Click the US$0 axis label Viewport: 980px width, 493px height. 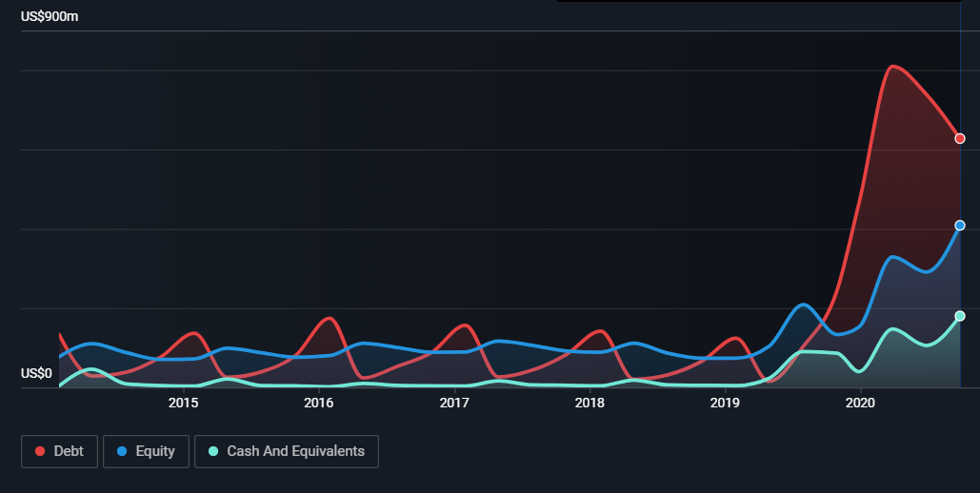click(x=36, y=374)
